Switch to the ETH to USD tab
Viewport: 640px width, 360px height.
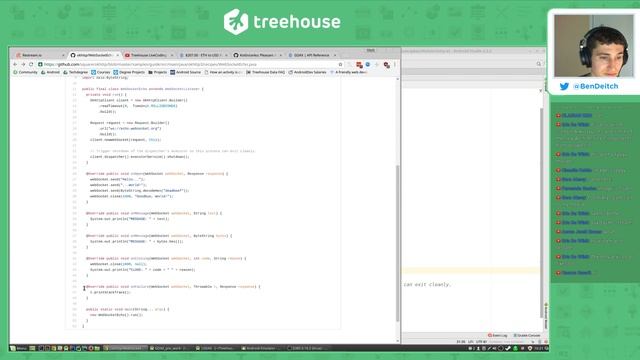coord(202,55)
